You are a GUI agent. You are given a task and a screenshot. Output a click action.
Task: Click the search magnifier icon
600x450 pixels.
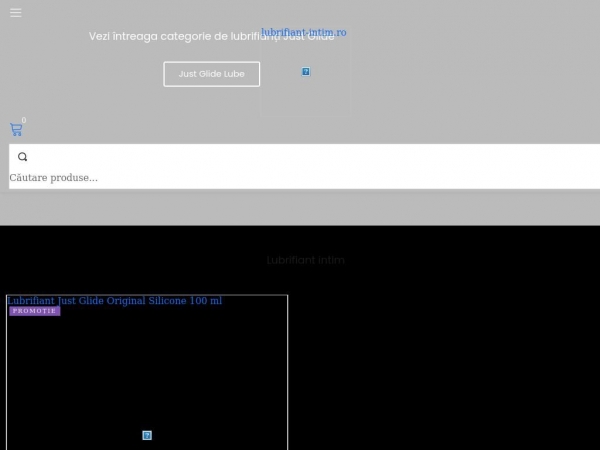23,157
